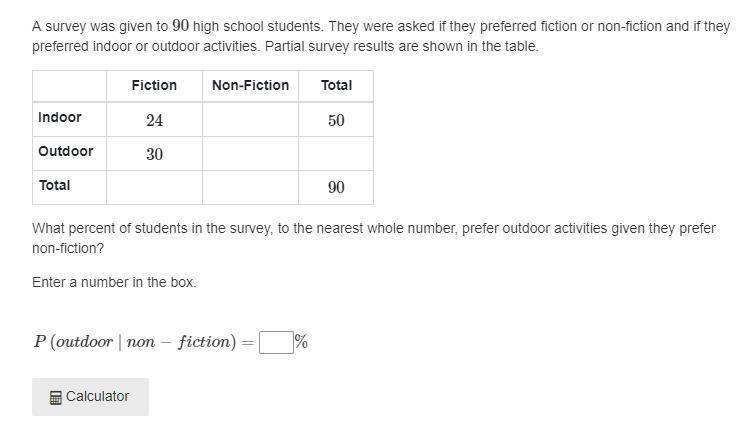Open the Calculator button label

97,396
